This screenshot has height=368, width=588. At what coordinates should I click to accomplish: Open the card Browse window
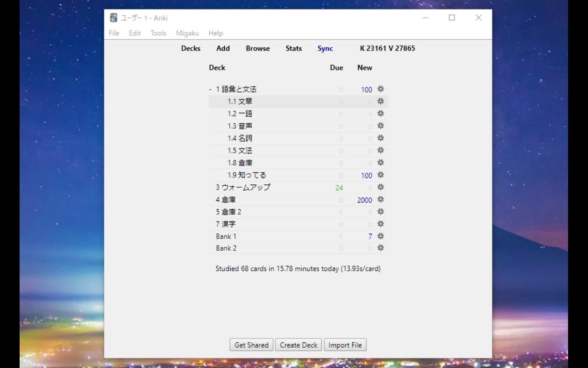[258, 48]
